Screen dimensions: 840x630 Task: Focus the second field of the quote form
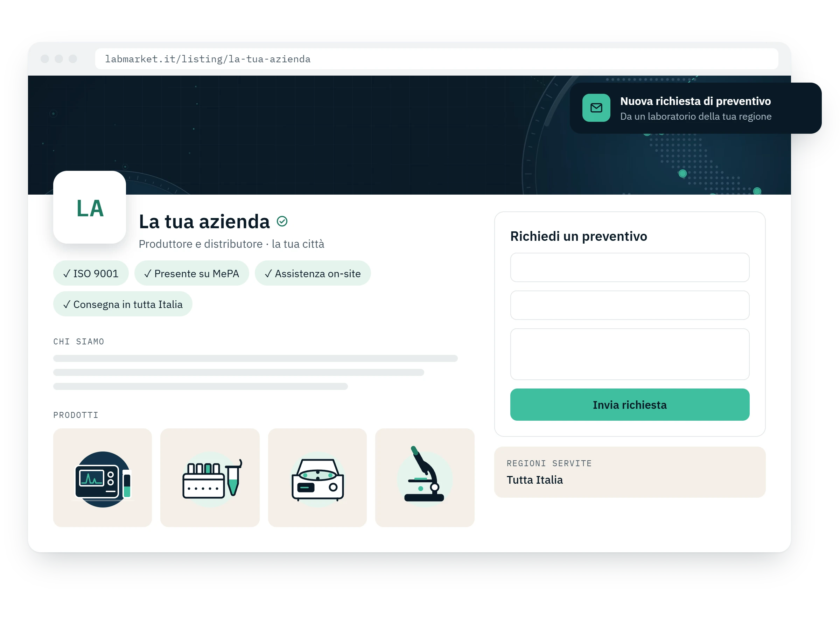tap(630, 305)
